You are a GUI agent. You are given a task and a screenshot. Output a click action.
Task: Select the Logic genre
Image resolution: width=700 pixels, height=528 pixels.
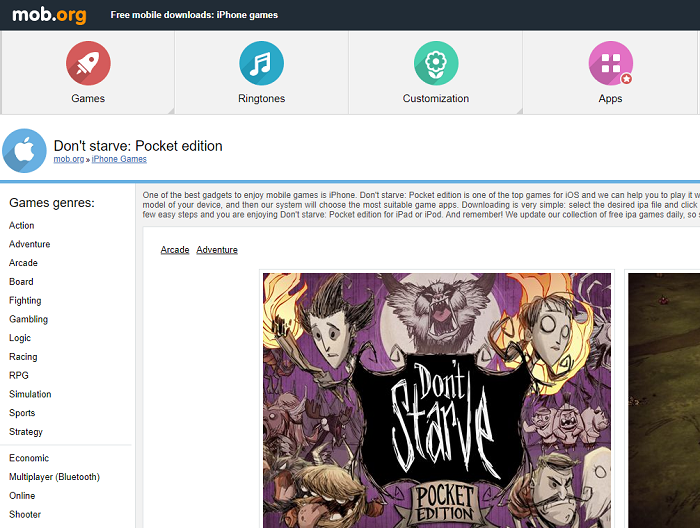(20, 338)
